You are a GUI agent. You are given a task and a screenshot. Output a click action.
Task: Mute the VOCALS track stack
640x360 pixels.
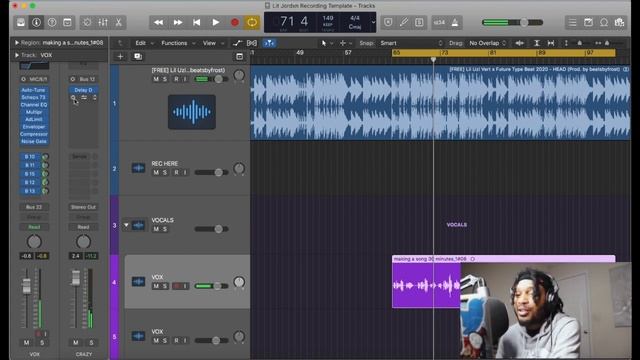click(x=156, y=229)
